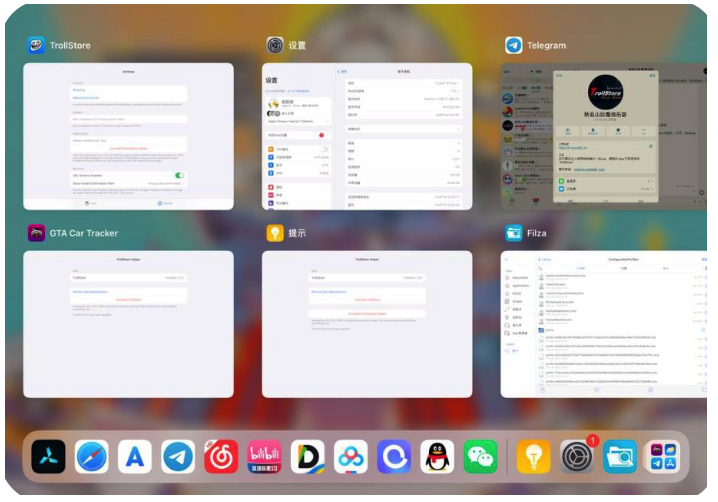Open the Tips lightbulb dock icon

tap(533, 457)
